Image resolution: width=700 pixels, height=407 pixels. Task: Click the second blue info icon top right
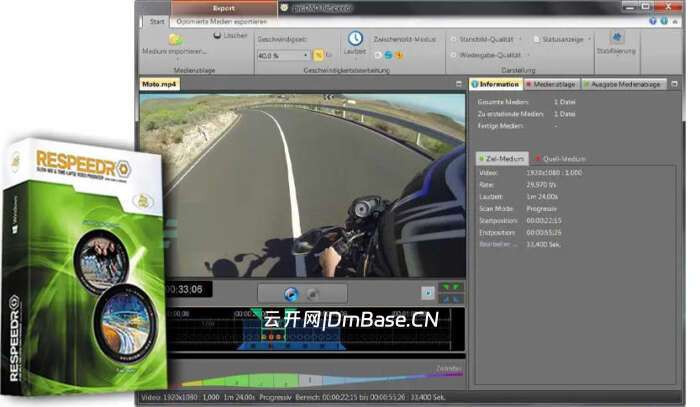(664, 21)
